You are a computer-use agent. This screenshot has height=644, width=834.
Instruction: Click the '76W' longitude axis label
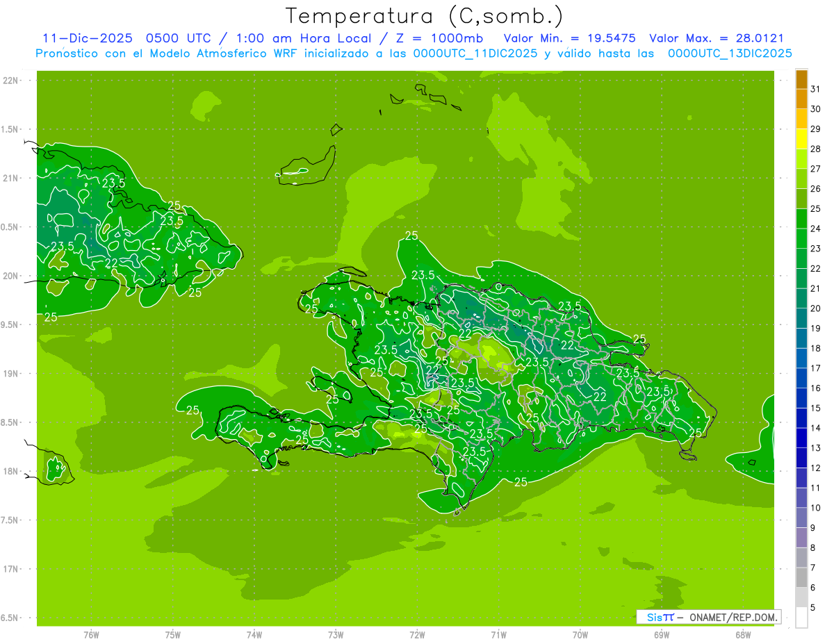point(91,634)
